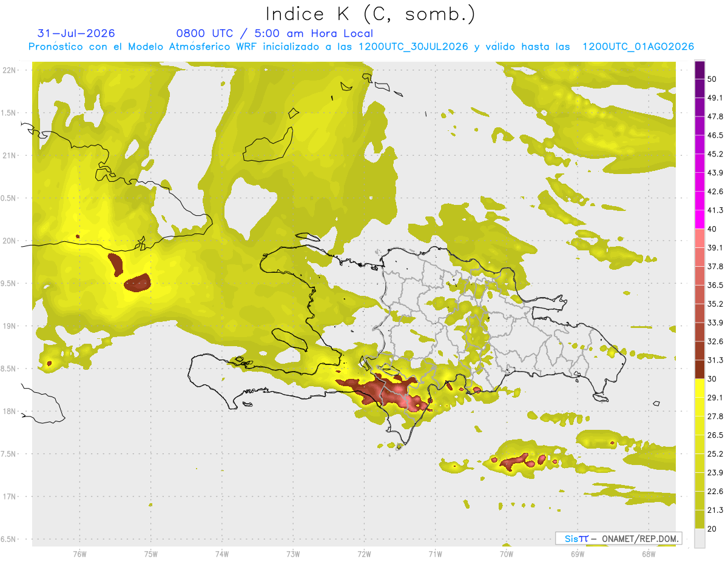Click the color bar value '40'

pos(713,229)
